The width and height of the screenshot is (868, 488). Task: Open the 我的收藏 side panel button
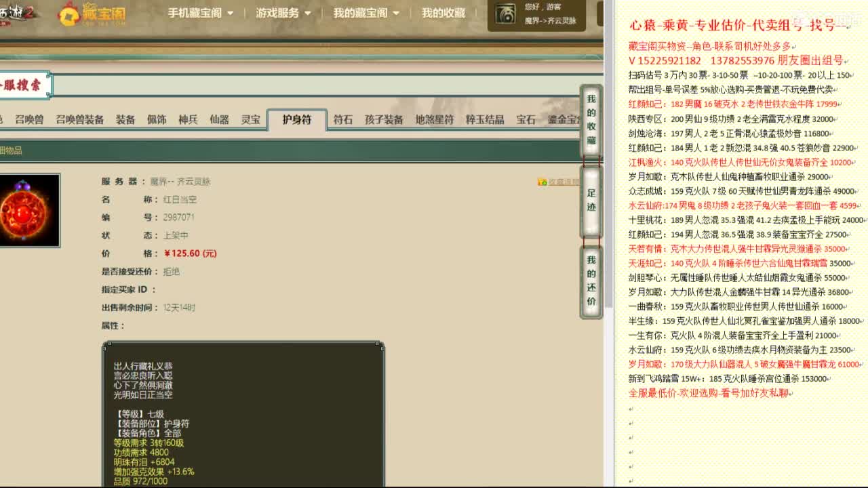coord(591,120)
